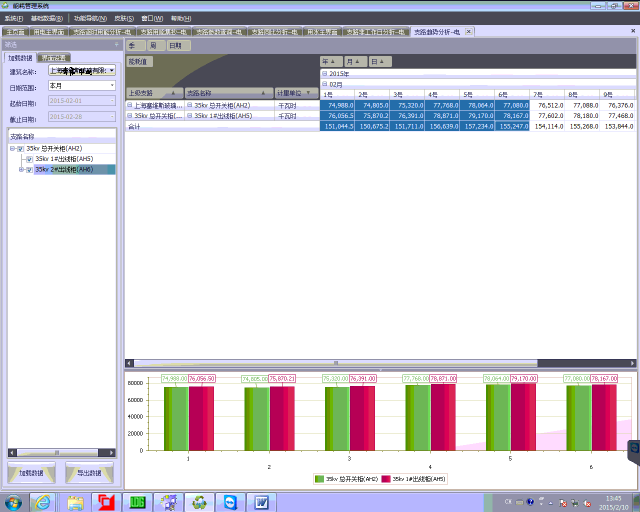Open the 日期范围 dropdown showing 本月
The width and height of the screenshot is (640, 512).
(112, 86)
